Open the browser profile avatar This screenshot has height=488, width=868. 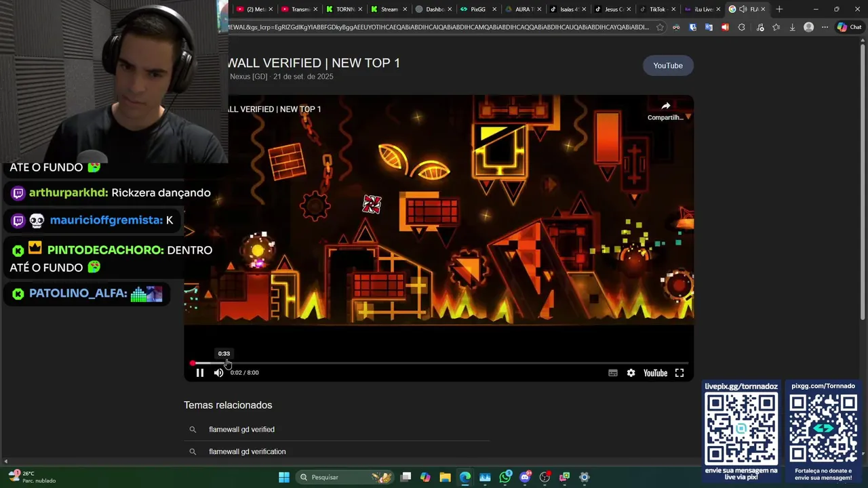coord(808,27)
